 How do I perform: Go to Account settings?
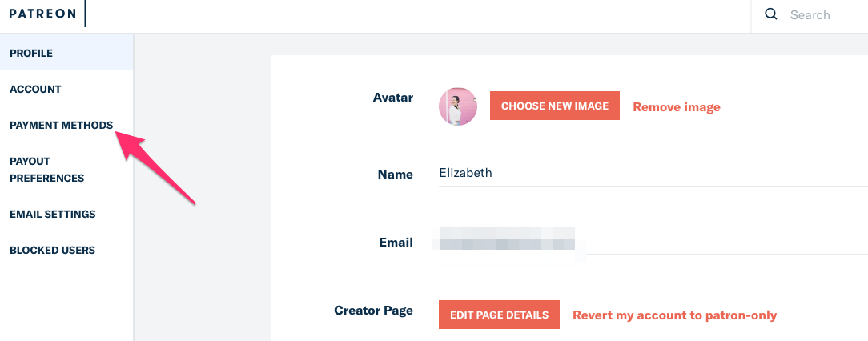[35, 89]
